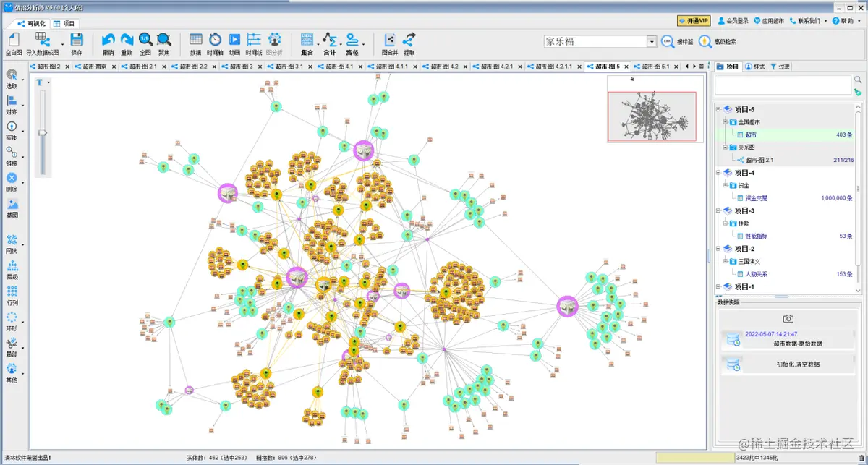Click the 截图 screenshot tool
This screenshot has height=465, width=868.
12,205
